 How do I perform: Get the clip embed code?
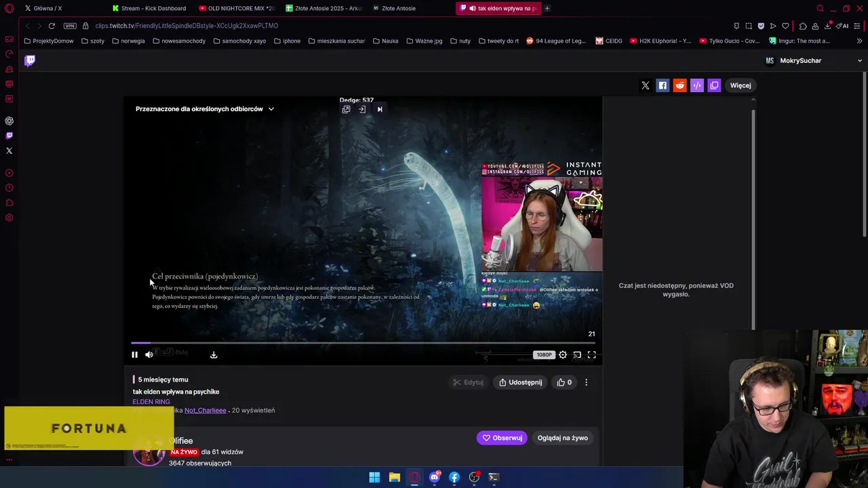697,85
